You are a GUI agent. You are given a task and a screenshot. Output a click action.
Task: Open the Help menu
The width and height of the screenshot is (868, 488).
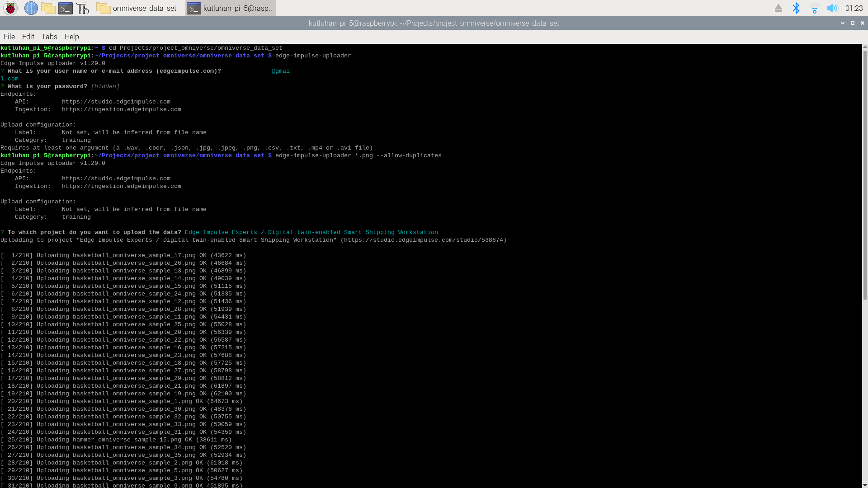[71, 37]
